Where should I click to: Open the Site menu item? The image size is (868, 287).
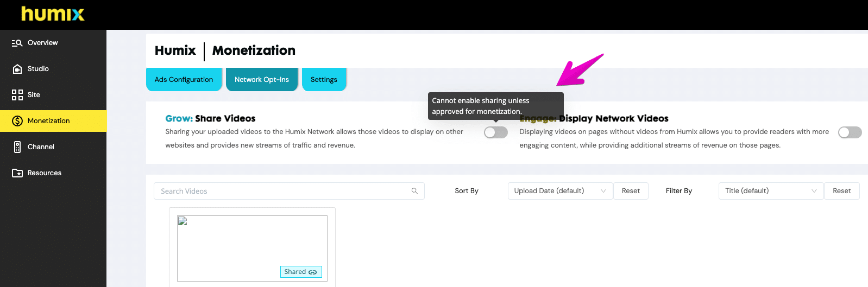(53, 95)
